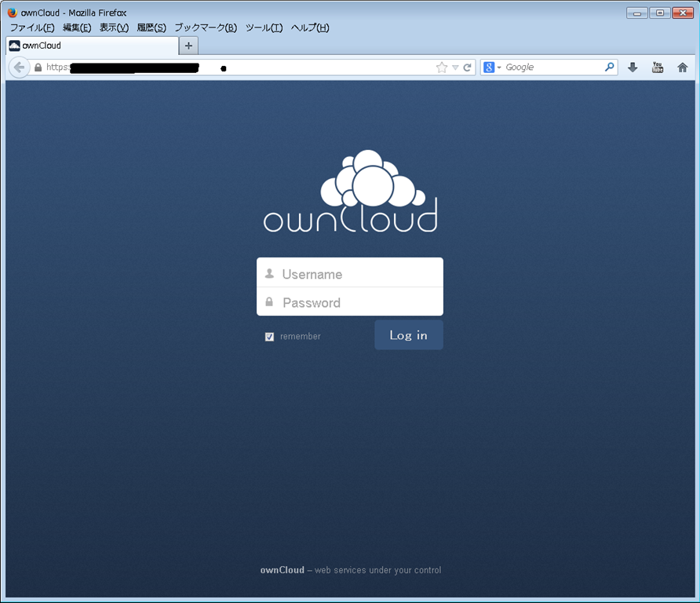Click the ownCloud footer link

click(x=283, y=570)
